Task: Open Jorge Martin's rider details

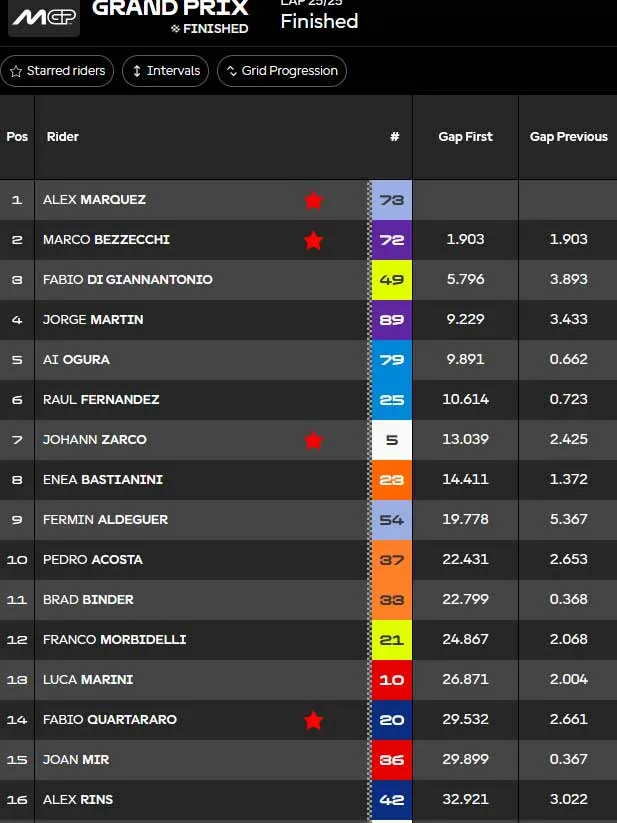Action: [x=93, y=320]
